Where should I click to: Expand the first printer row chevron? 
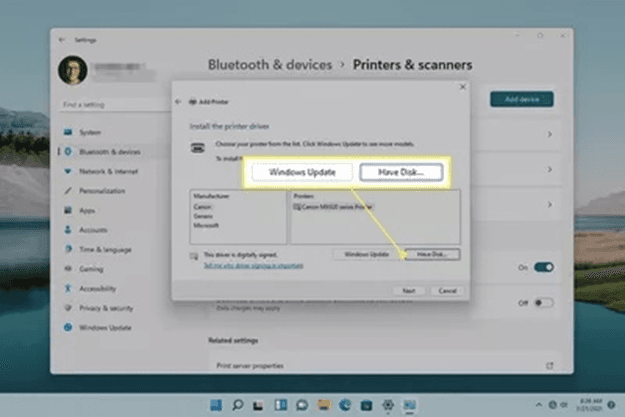550,134
